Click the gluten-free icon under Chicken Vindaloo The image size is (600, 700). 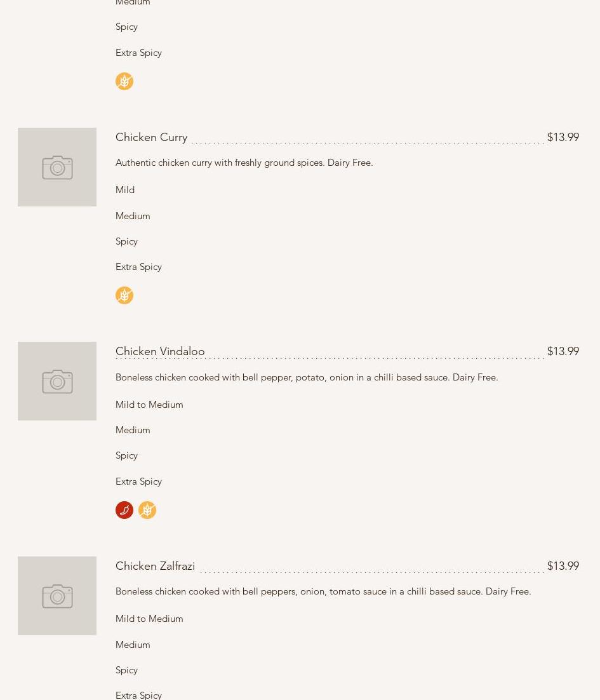click(147, 510)
